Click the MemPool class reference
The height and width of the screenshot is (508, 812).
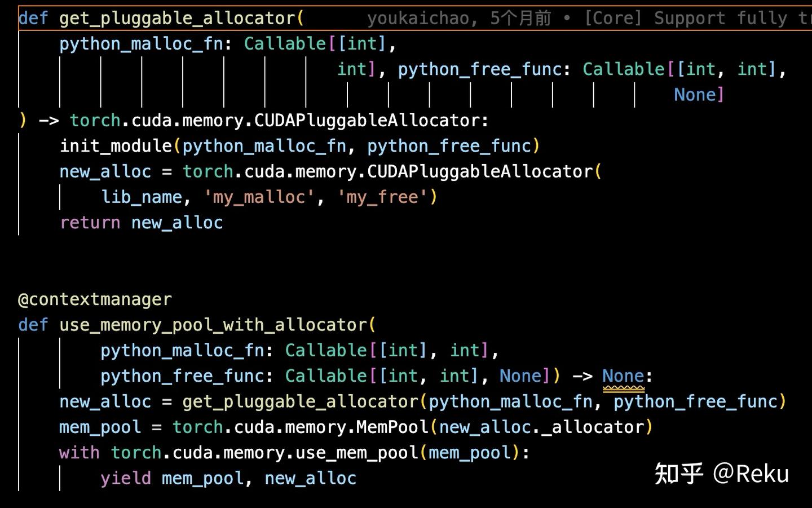tap(392, 427)
